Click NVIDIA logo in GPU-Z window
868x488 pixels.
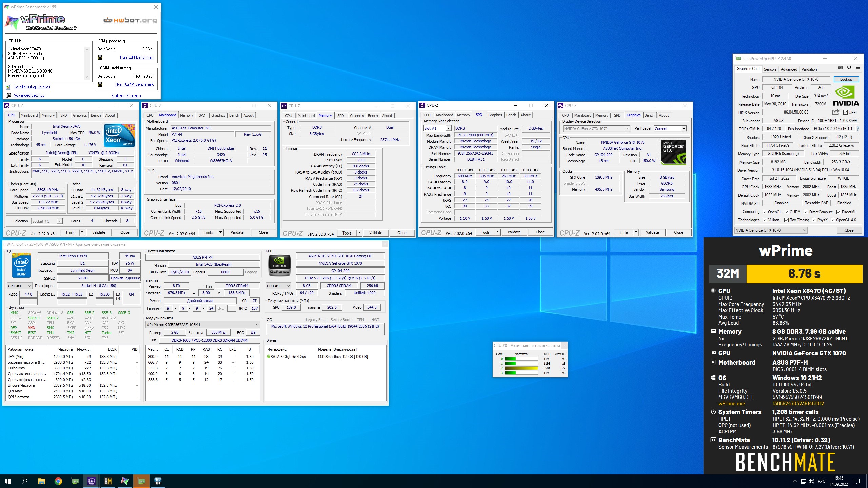coord(846,96)
